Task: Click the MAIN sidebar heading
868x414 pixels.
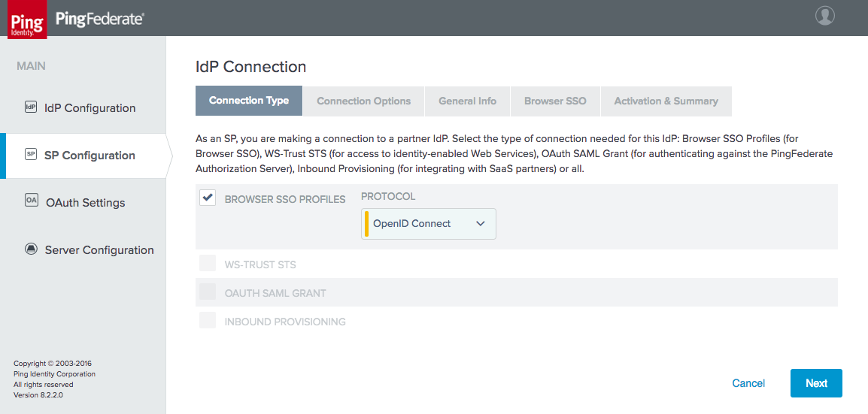Action: pos(31,66)
